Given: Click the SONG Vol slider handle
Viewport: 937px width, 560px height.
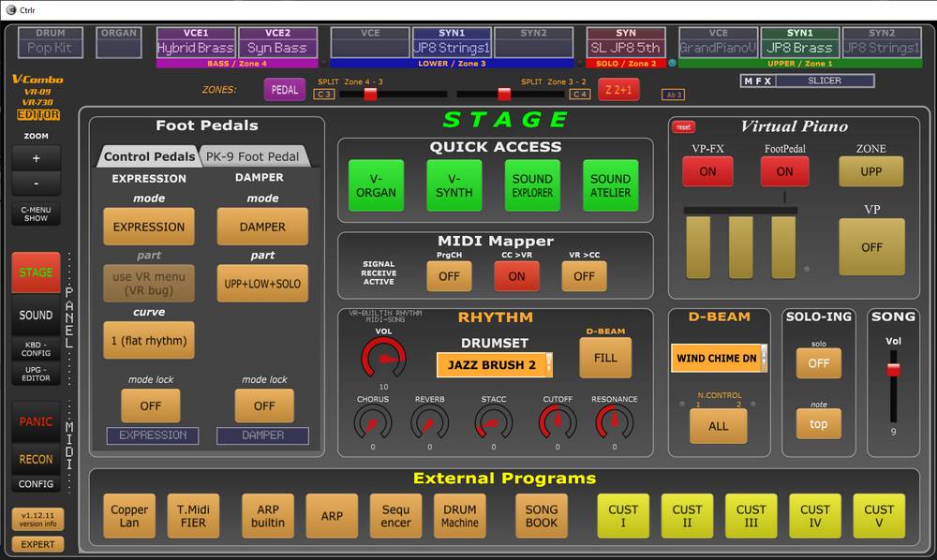Looking at the screenshot, I should coord(893,370).
